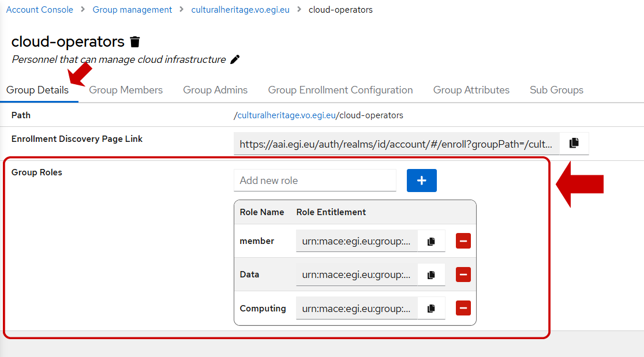
Task: Select member role entitlement URN field
Action: (357, 241)
